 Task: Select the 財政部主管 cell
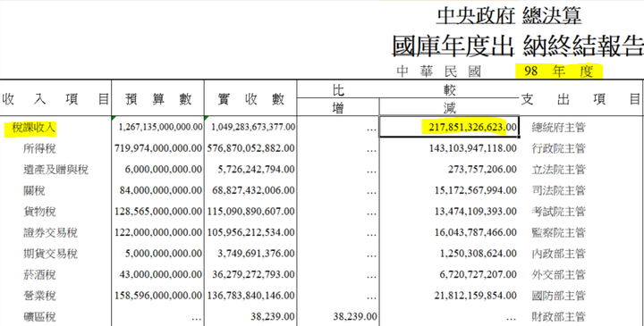click(558, 317)
